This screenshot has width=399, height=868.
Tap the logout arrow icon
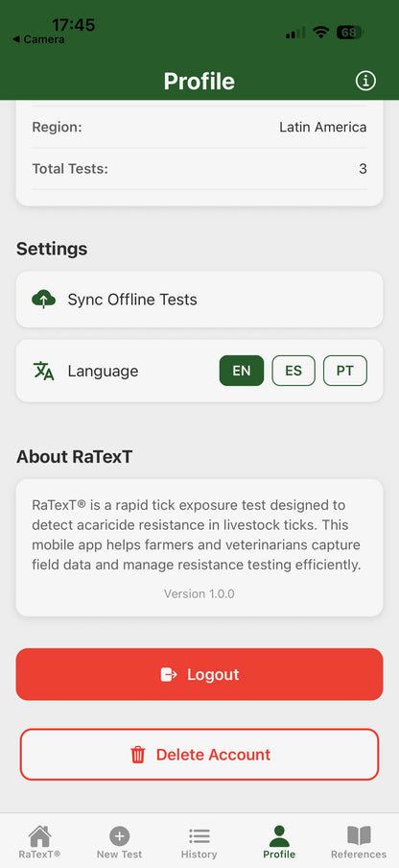[x=169, y=674]
